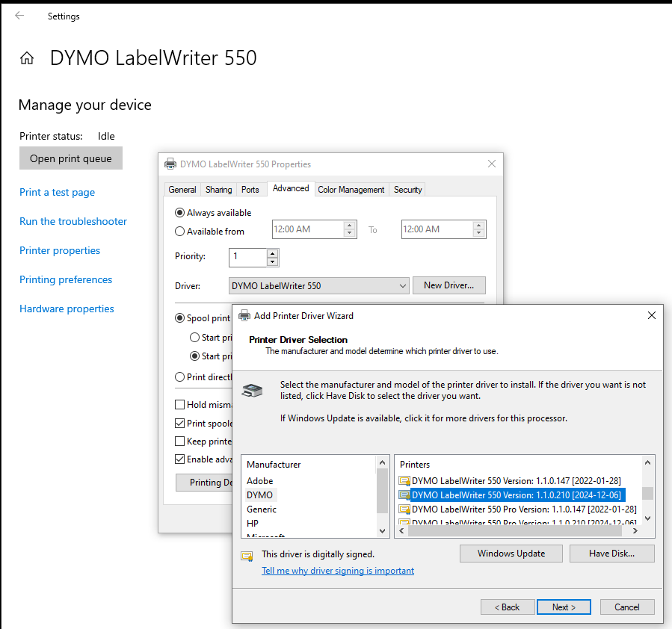
Task: Click the printer graphic beside driver instructions
Action: 252,390
